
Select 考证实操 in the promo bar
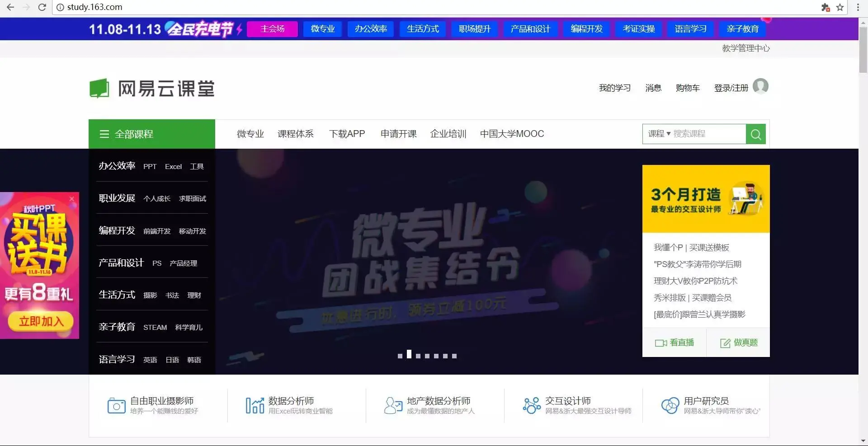pos(638,29)
